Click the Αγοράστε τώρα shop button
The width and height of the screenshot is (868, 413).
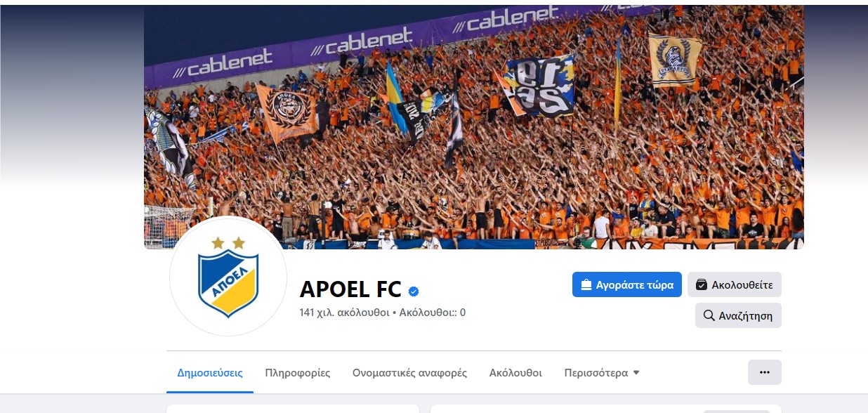627,284
